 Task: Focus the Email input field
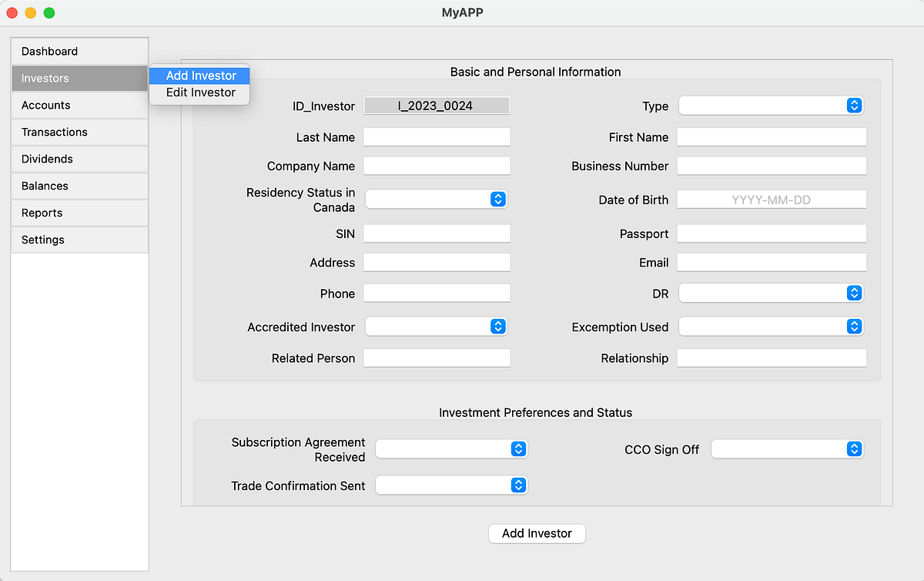(x=770, y=262)
